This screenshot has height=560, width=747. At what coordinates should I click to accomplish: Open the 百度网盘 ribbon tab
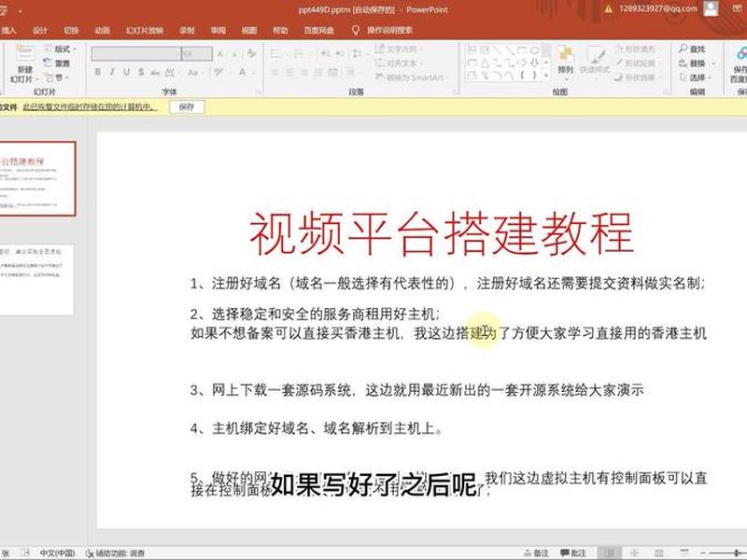click(x=318, y=31)
